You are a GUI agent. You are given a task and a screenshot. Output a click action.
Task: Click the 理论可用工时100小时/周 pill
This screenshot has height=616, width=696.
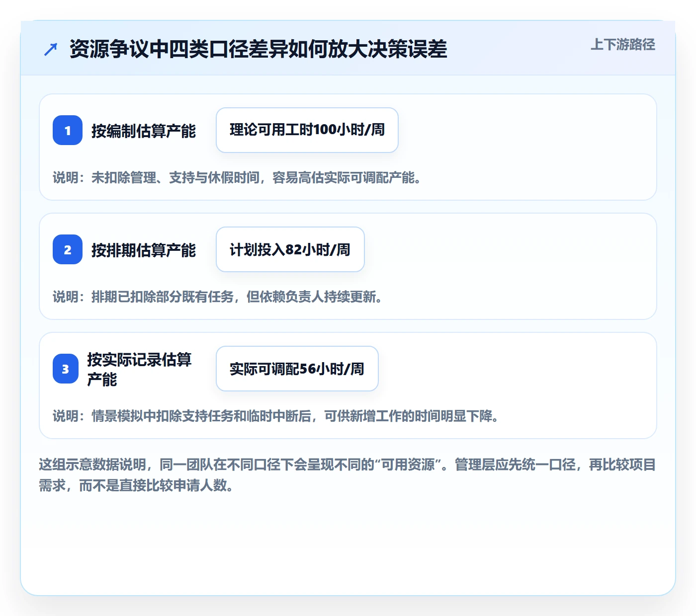click(307, 130)
